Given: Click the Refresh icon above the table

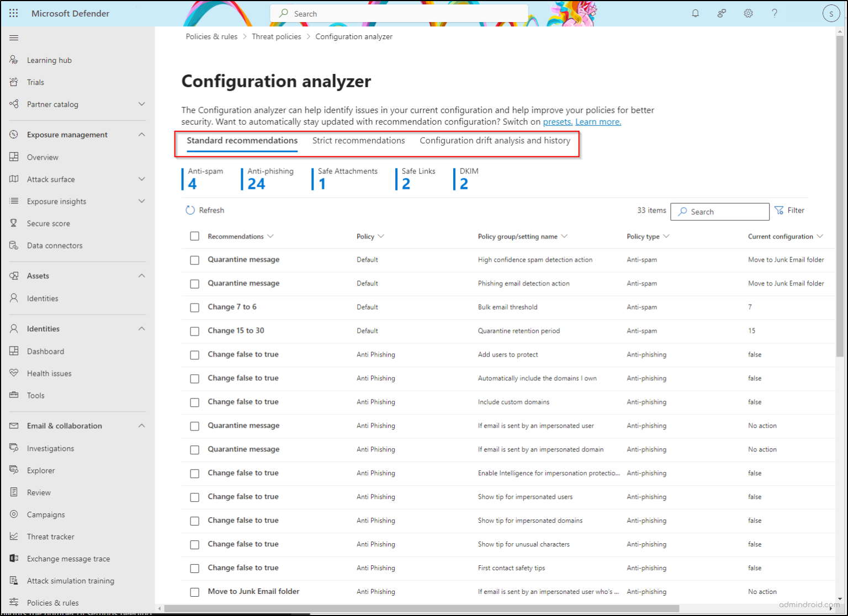Looking at the screenshot, I should click(x=190, y=210).
